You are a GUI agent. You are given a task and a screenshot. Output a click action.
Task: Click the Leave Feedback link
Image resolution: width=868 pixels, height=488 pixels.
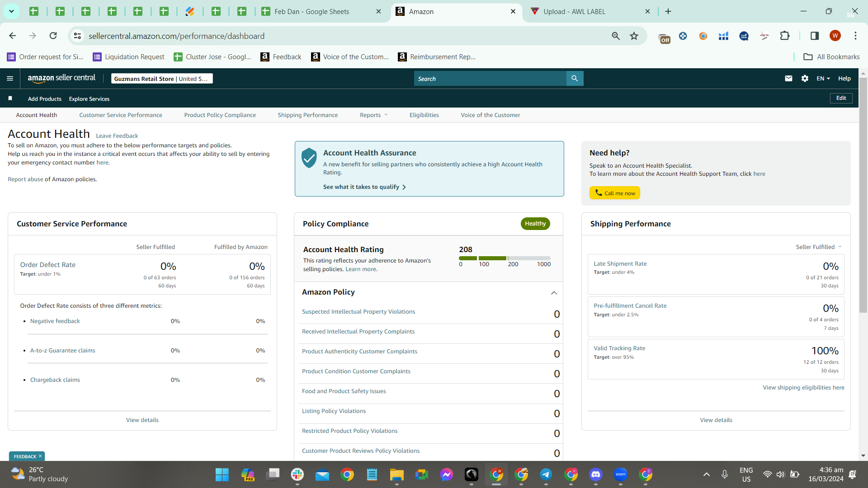[117, 136]
